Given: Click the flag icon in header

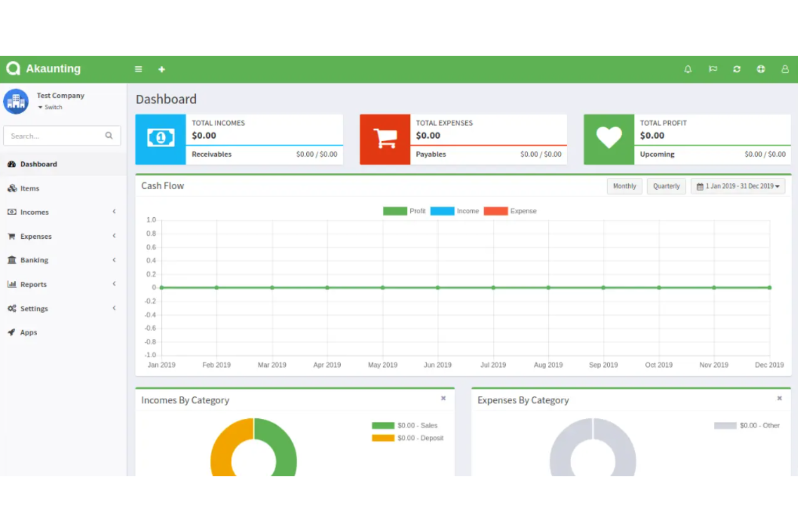Looking at the screenshot, I should [713, 69].
